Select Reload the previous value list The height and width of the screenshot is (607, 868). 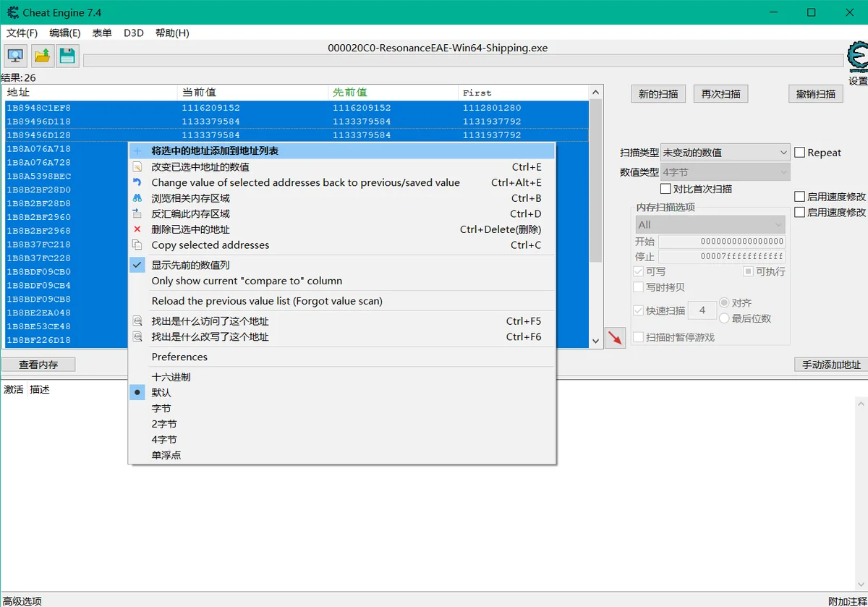click(341, 301)
